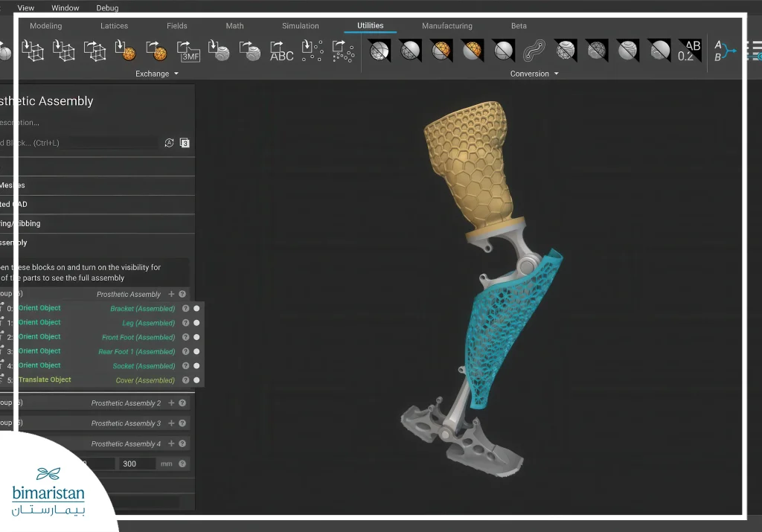The height and width of the screenshot is (532, 762).
Task: Switch to the Lattices tab
Action: pos(114,26)
